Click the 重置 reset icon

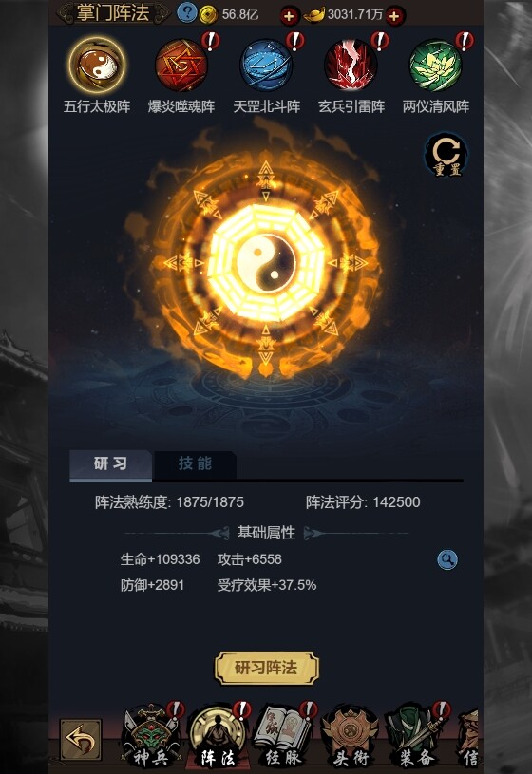(x=446, y=155)
